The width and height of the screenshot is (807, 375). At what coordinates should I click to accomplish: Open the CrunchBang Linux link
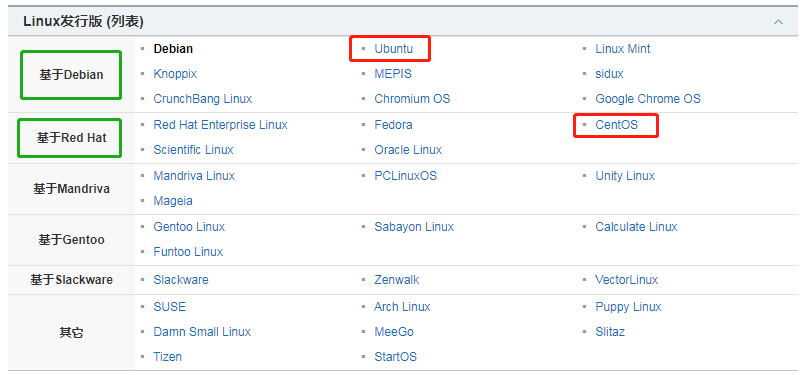(x=202, y=99)
